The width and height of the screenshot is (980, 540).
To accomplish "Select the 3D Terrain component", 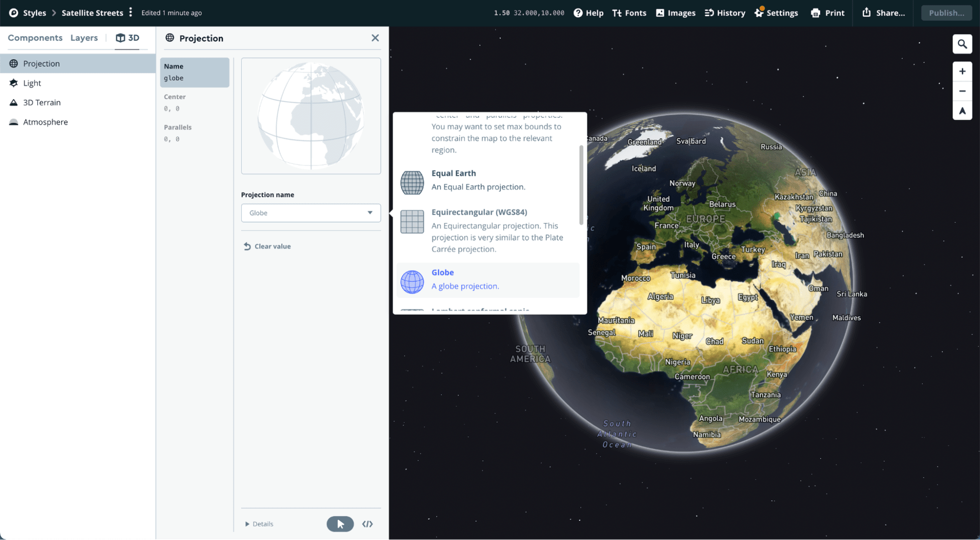I will [42, 102].
